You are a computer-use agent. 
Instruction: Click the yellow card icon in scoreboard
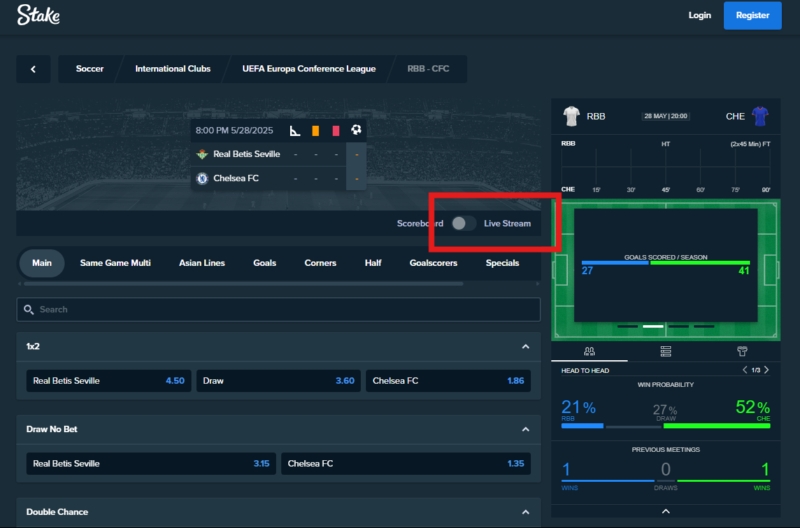pos(315,131)
